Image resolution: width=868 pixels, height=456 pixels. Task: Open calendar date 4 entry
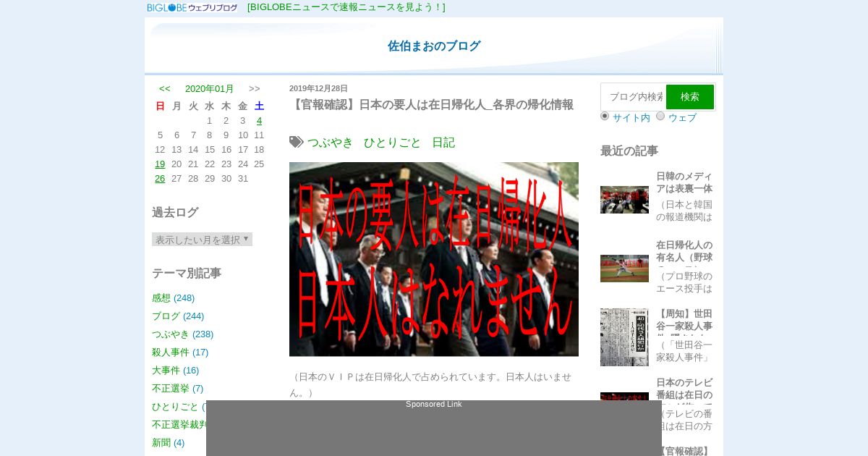[x=259, y=121]
